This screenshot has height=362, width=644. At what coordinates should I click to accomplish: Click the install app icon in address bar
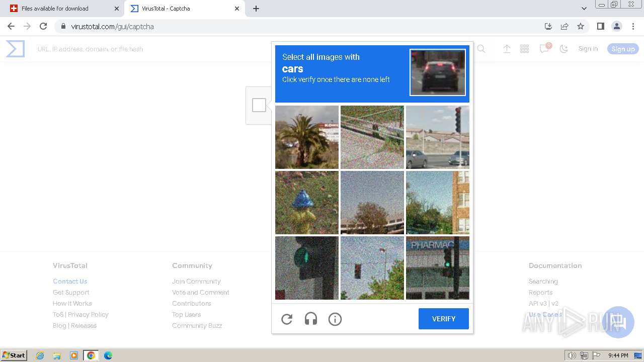[x=548, y=26]
